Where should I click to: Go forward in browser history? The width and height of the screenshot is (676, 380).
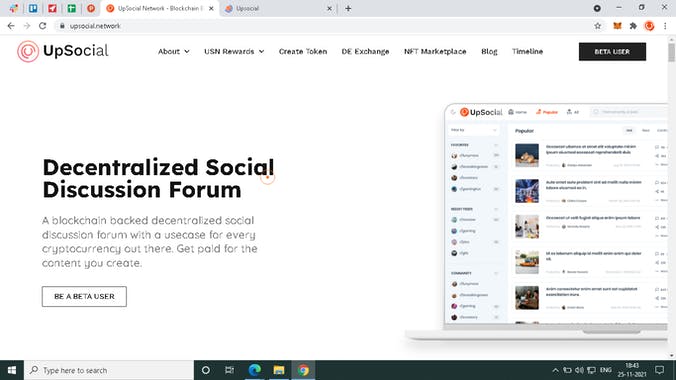pyautogui.click(x=27, y=26)
